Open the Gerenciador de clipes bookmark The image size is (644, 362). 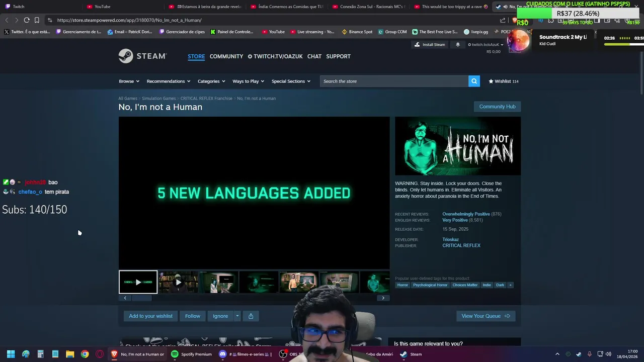[181, 32]
